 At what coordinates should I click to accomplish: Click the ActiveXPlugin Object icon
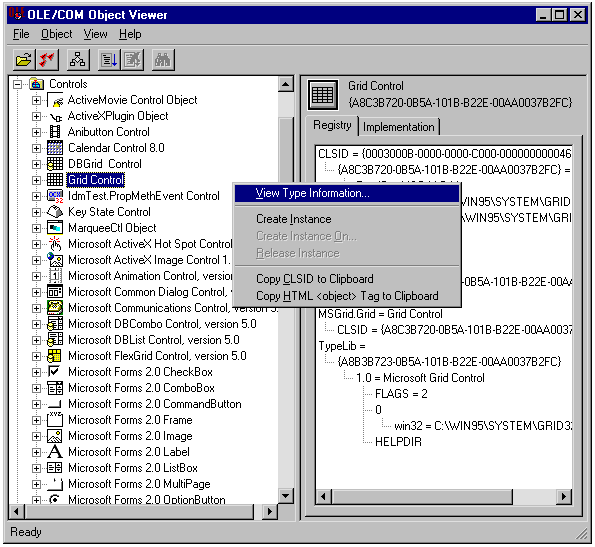pyautogui.click(x=55, y=116)
